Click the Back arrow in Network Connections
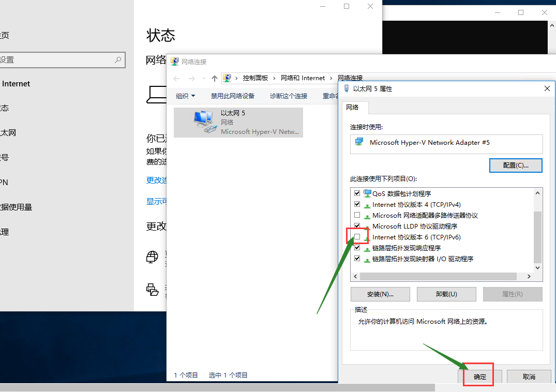556x392 pixels. coord(176,79)
